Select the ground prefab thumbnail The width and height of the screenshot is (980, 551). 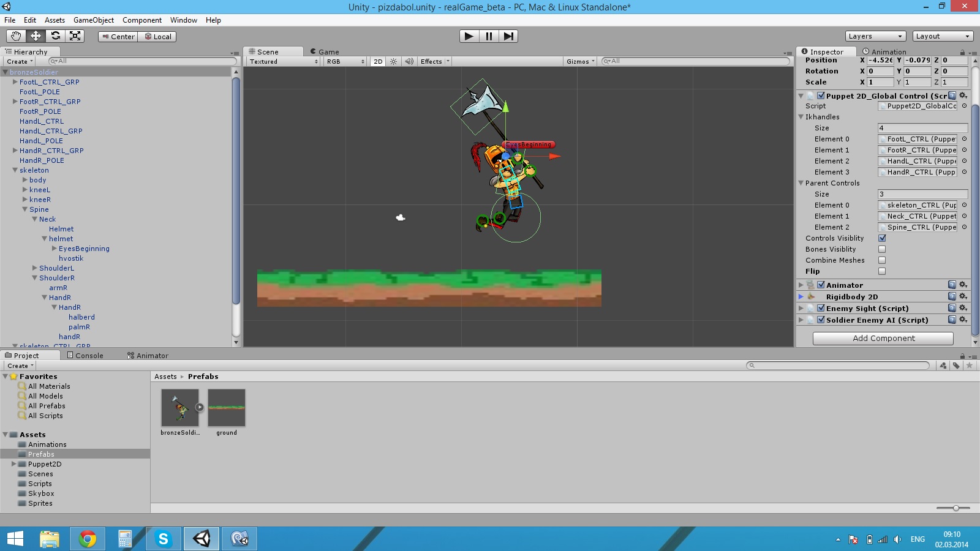click(226, 407)
